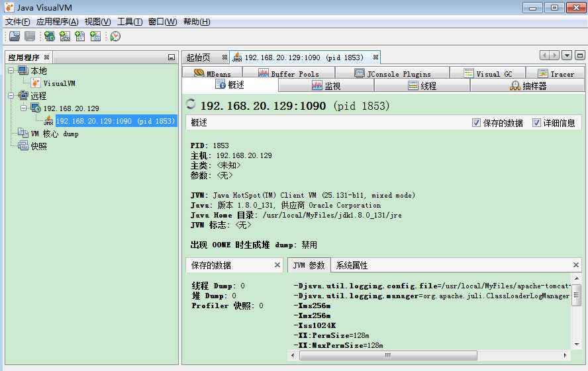588x371 pixels.
Task: Click the icon beside VM 核心 dump
Action: pyautogui.click(x=23, y=134)
